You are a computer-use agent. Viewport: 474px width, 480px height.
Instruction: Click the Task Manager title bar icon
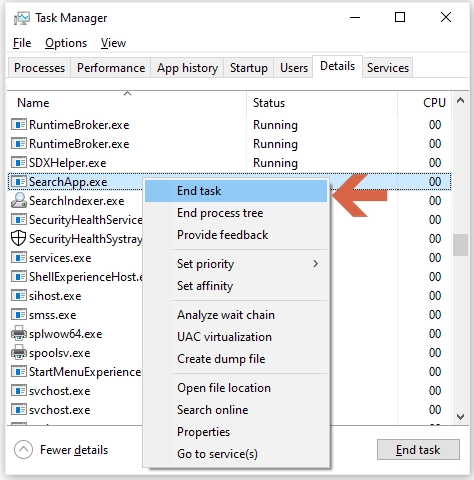pos(21,18)
